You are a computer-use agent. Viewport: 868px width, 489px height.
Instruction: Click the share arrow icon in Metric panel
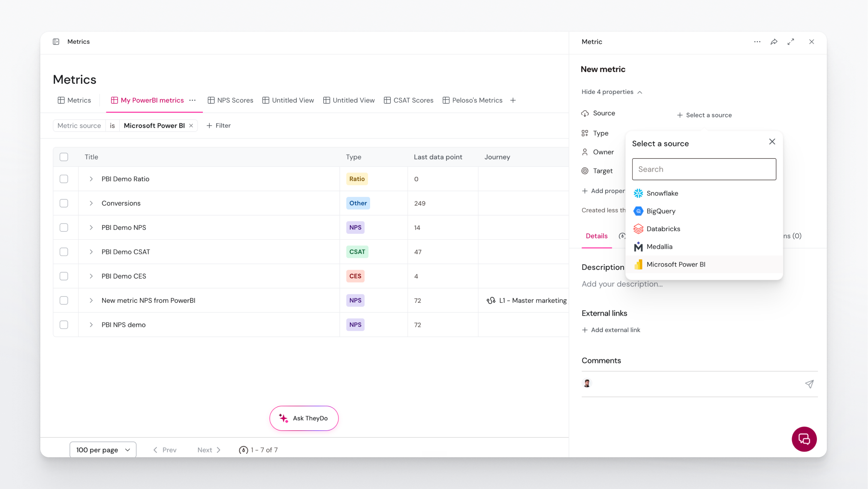tap(774, 42)
